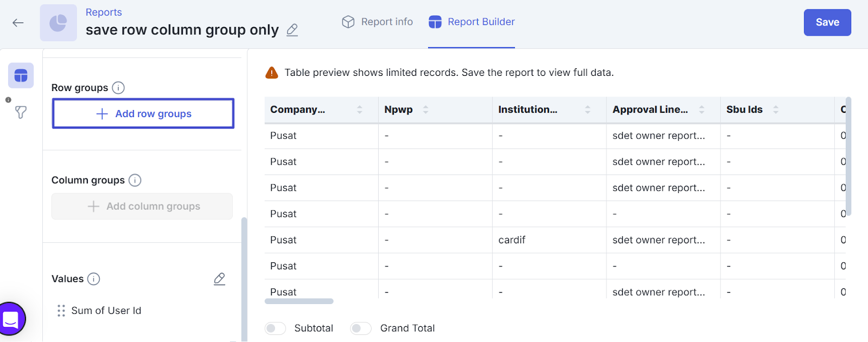Enable the Subtotal toggle
Viewport: 868px width, 342px height.
(x=275, y=328)
